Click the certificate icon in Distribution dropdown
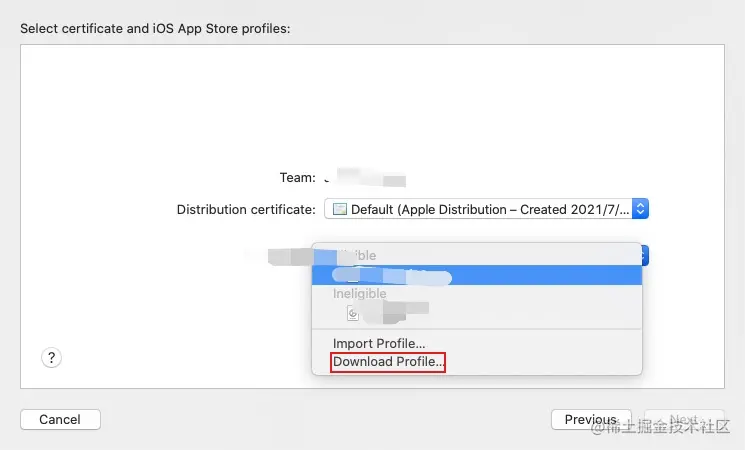 340,209
